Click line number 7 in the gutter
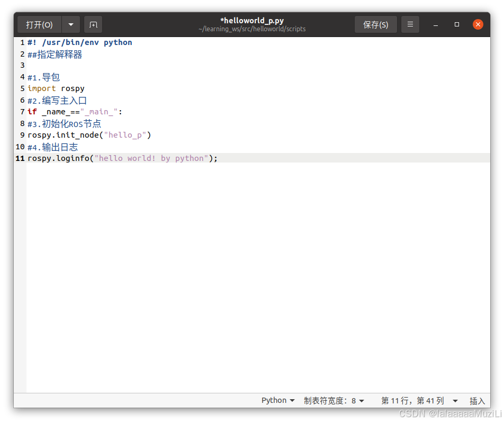The width and height of the screenshot is (504, 423). coord(22,112)
